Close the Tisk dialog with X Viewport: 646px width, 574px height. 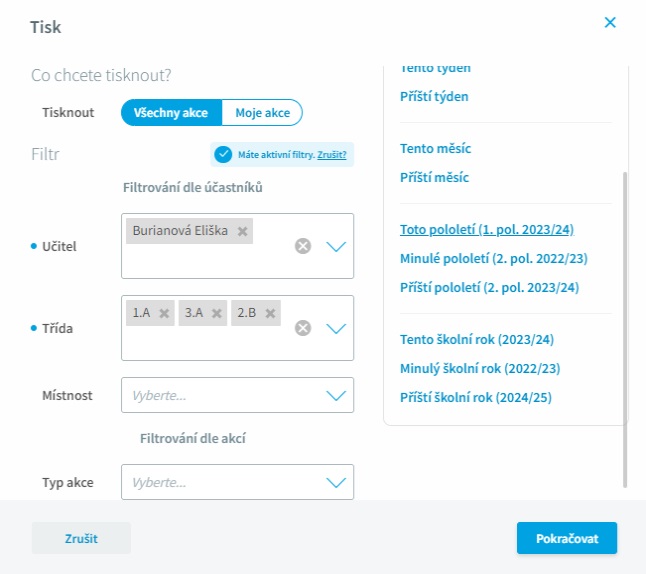click(x=610, y=23)
